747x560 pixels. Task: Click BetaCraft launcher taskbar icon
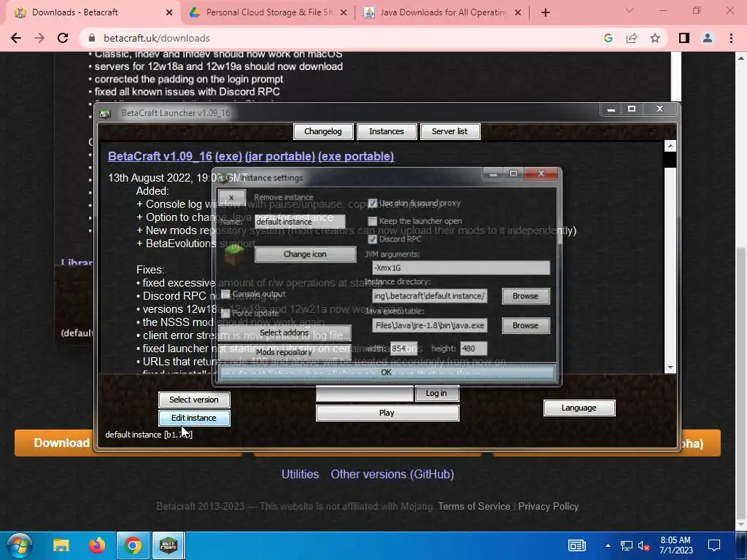click(x=169, y=545)
